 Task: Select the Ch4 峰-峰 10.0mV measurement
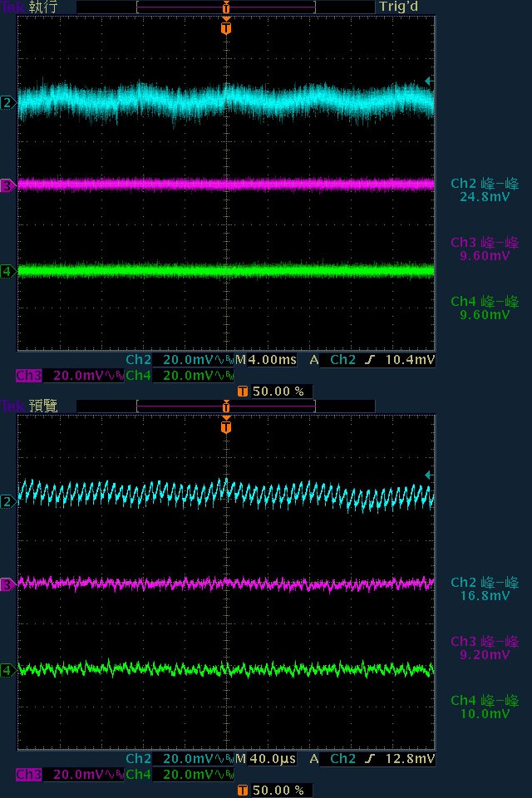click(485, 707)
